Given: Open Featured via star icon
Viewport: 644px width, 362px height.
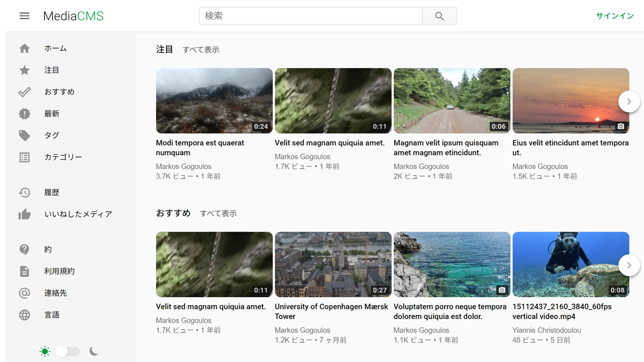Looking at the screenshot, I should coord(25,70).
